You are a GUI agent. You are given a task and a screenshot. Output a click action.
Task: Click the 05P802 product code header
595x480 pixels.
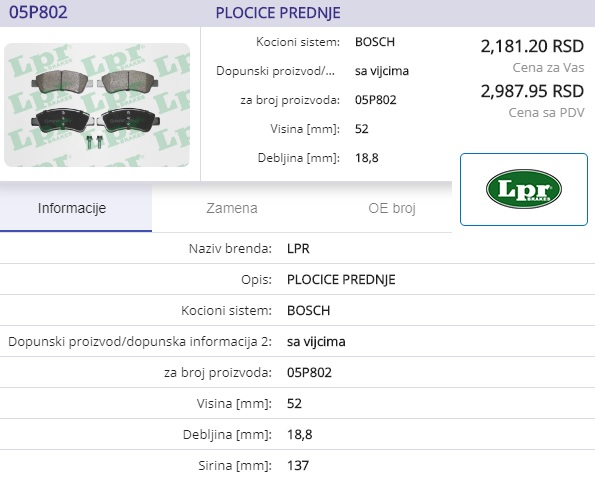coord(38,12)
